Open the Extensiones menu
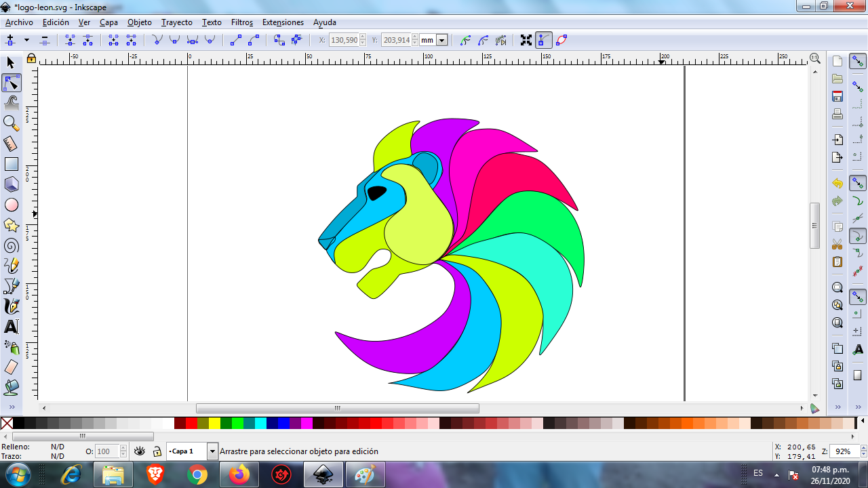Image resolution: width=868 pixels, height=488 pixels. (x=283, y=22)
